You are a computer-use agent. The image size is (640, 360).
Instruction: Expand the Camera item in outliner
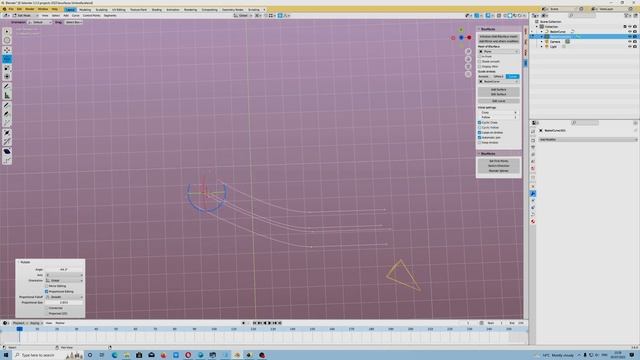(x=542, y=42)
